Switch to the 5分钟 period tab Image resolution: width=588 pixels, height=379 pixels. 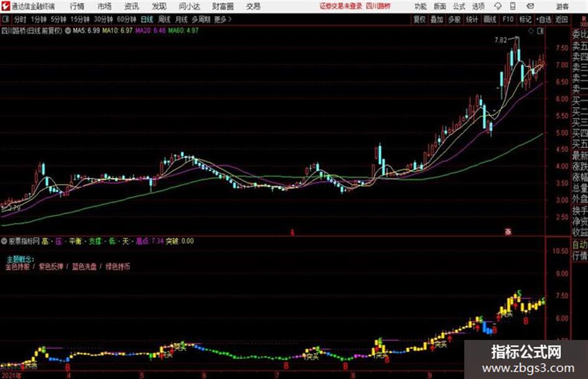pyautogui.click(x=58, y=19)
